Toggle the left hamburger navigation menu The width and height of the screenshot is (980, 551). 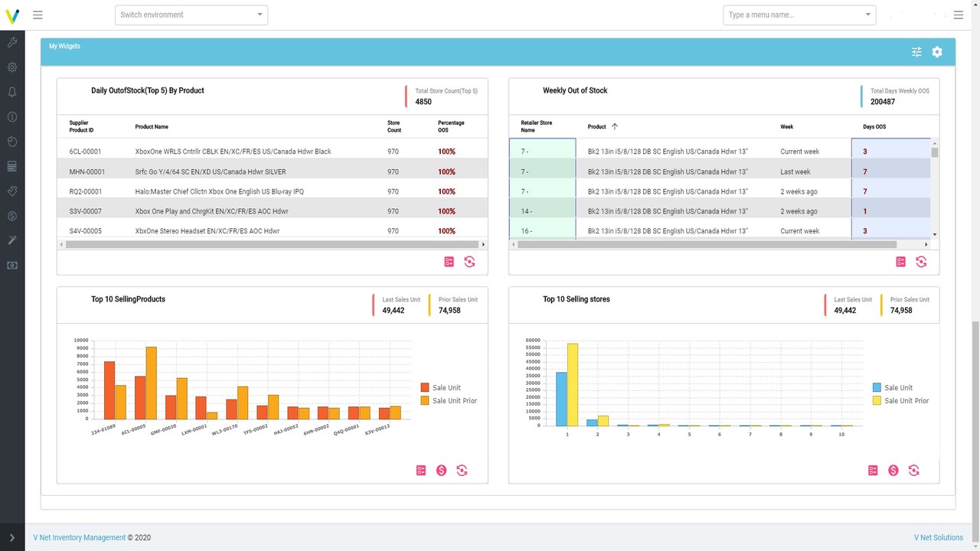38,15
